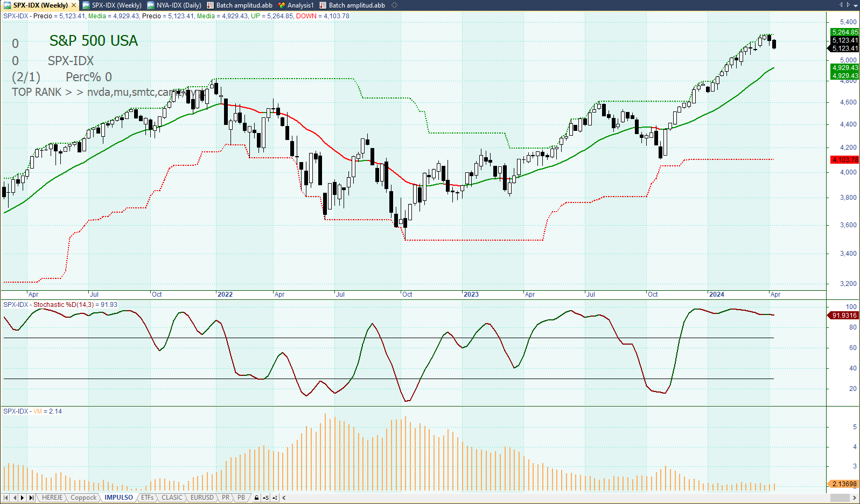Go to the previous chart sheet
The image size is (860, 504).
(15, 498)
